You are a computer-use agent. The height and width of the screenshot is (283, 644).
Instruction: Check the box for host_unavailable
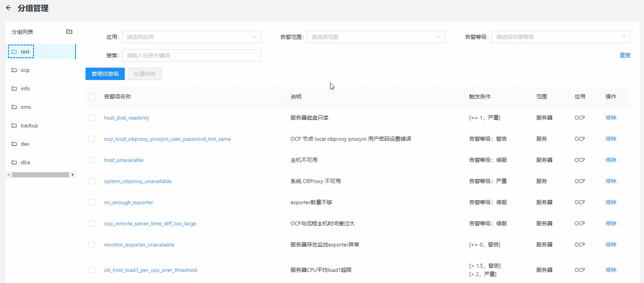(x=92, y=160)
